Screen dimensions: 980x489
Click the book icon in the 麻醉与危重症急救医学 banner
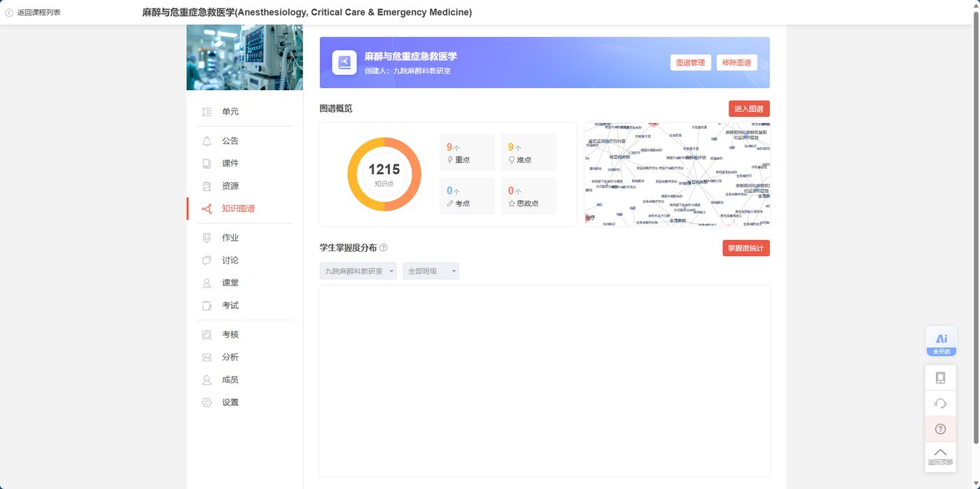344,62
